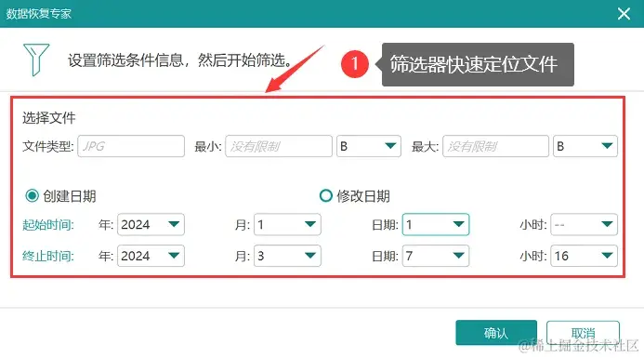644x358 pixels.
Task: Open 终止时间 year dropdown
Action: click(x=151, y=256)
